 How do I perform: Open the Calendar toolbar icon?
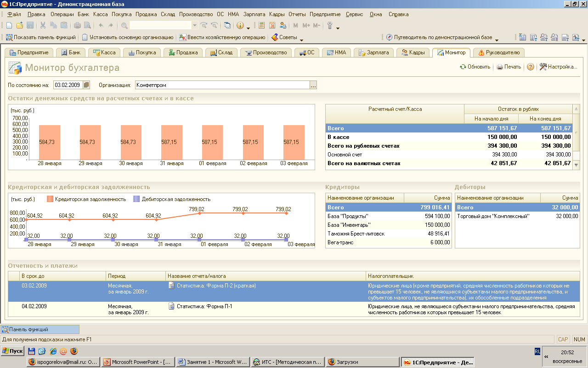click(x=272, y=25)
